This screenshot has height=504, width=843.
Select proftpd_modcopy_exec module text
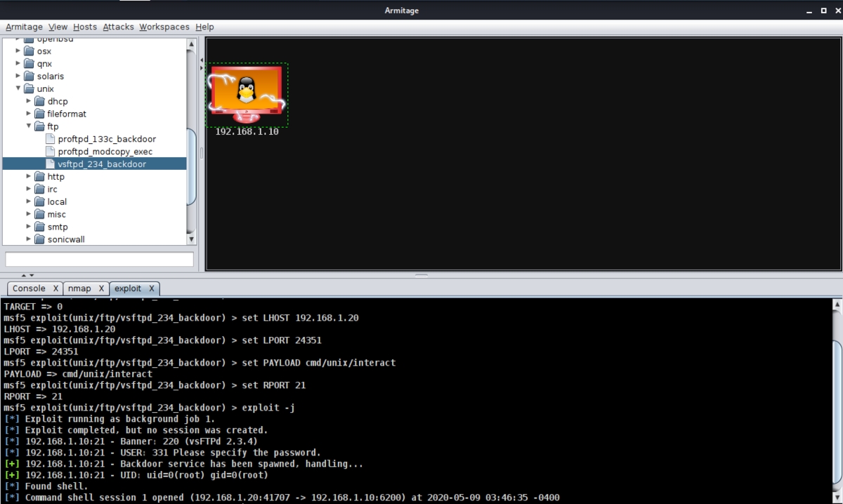(105, 152)
